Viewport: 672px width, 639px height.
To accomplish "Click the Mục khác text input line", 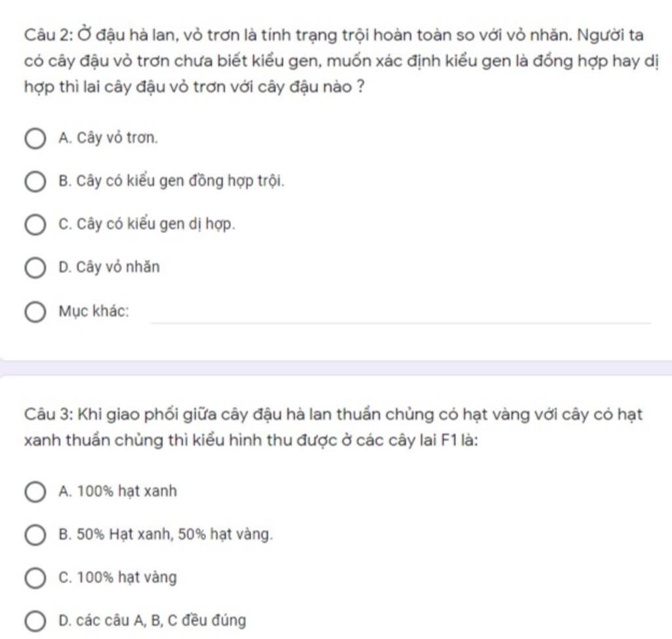I will point(400,315).
